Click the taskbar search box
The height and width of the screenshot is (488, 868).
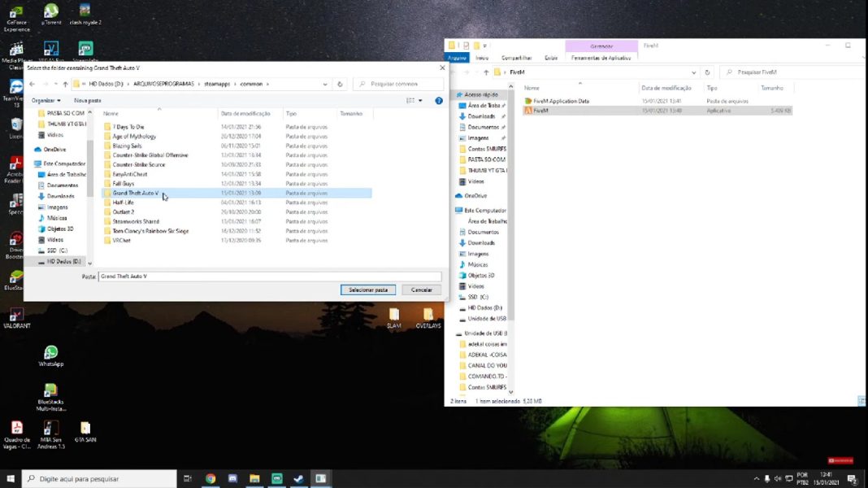[100, 478]
